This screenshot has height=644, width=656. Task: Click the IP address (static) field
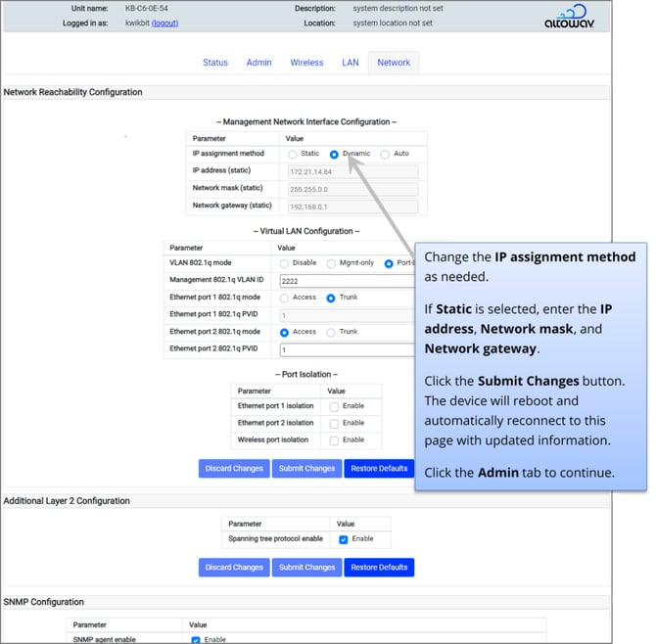[x=352, y=171]
